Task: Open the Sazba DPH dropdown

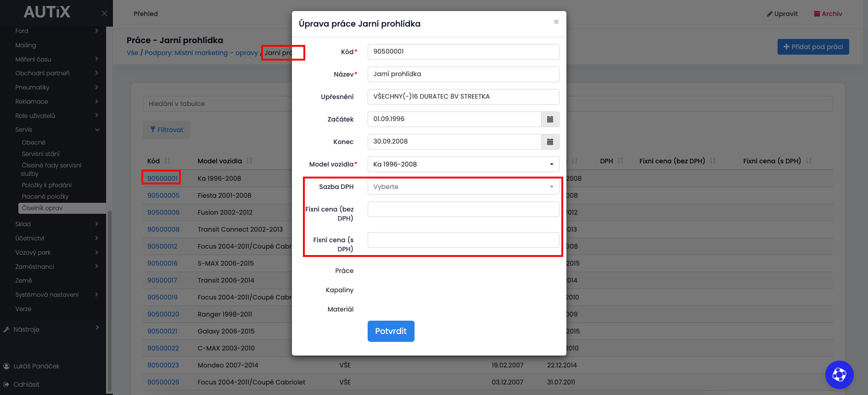Action: coord(463,187)
